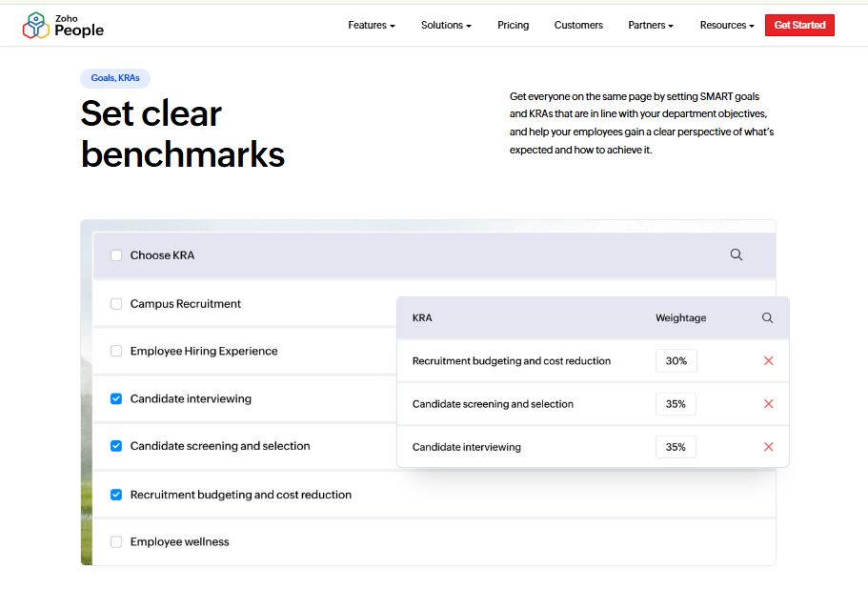Edit 30% weightage for Recruitment budgeting
This screenshot has width=868, height=589.
pyautogui.click(x=676, y=361)
